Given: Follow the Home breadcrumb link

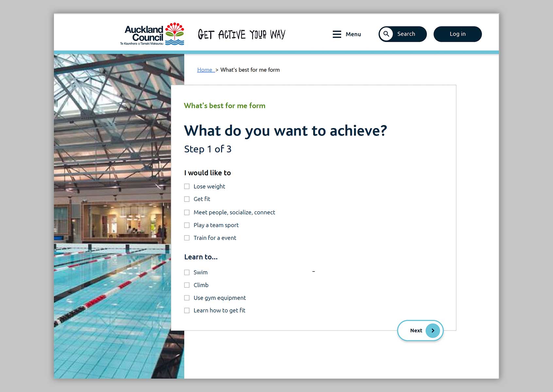Looking at the screenshot, I should (205, 70).
